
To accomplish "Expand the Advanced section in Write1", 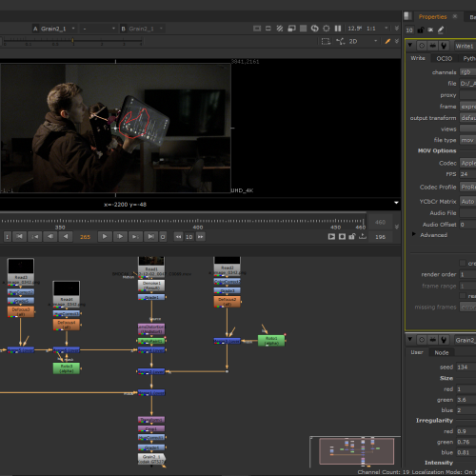I will pyautogui.click(x=413, y=234).
